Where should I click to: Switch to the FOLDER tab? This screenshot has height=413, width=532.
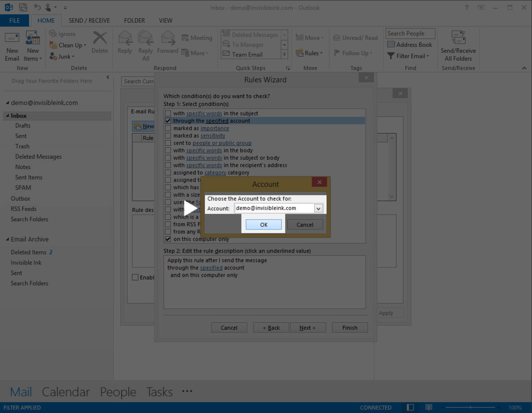click(x=134, y=21)
